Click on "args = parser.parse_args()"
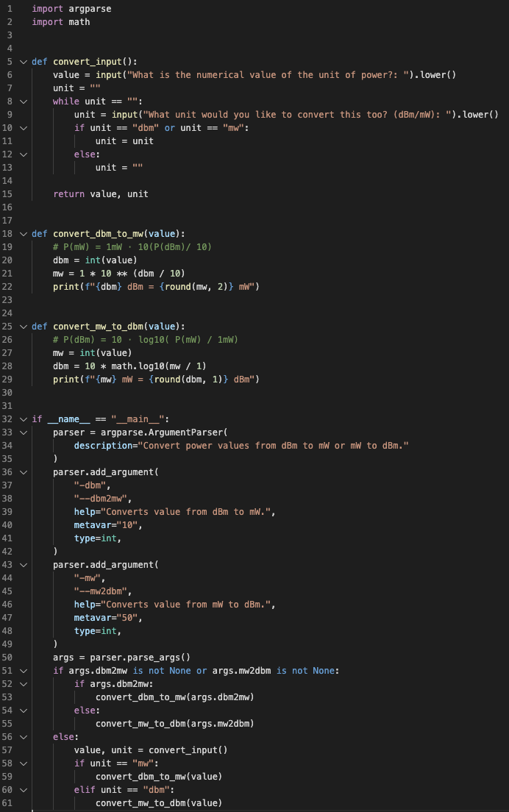This screenshot has width=509, height=812. tap(121, 658)
